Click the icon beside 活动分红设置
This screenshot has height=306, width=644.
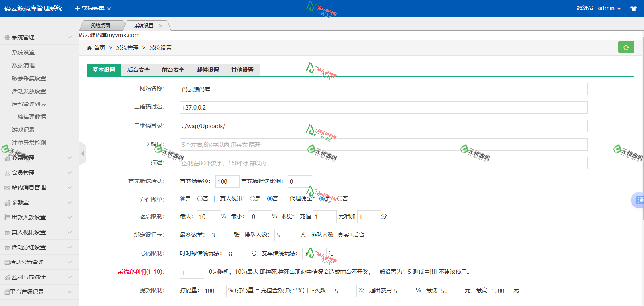(x=7, y=247)
